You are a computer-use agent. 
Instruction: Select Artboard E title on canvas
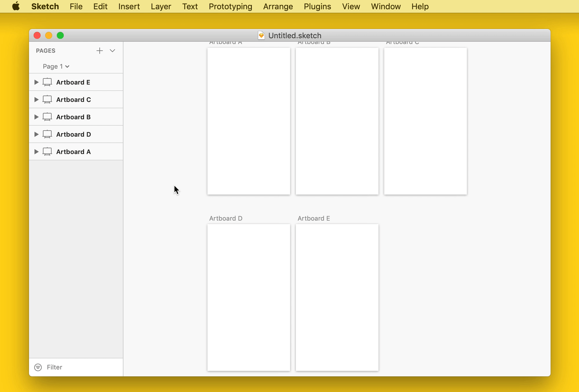click(314, 218)
